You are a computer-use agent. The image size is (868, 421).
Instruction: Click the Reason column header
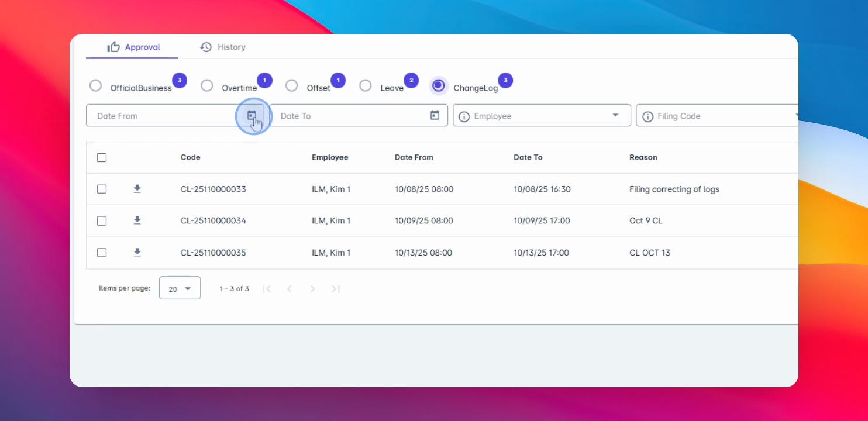tap(643, 157)
